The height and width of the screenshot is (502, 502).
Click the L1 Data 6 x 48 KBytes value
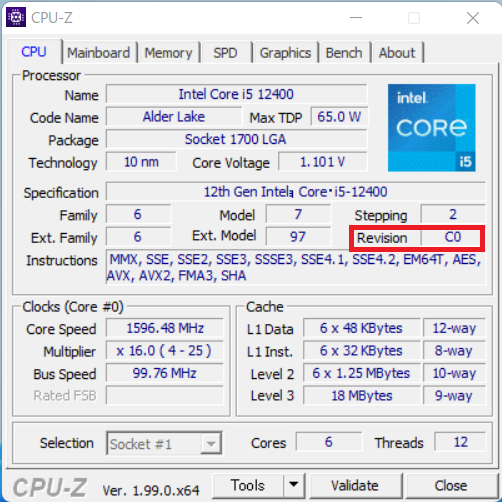[x=362, y=328]
